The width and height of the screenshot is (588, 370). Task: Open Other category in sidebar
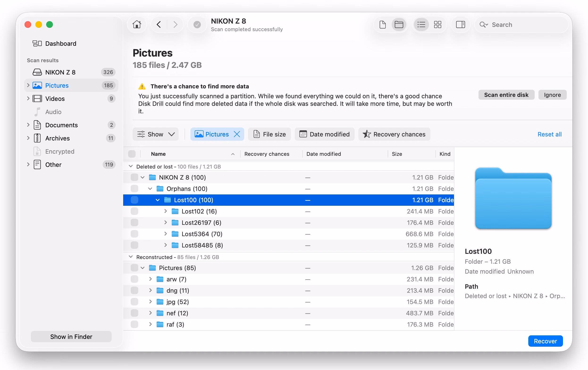(x=71, y=164)
